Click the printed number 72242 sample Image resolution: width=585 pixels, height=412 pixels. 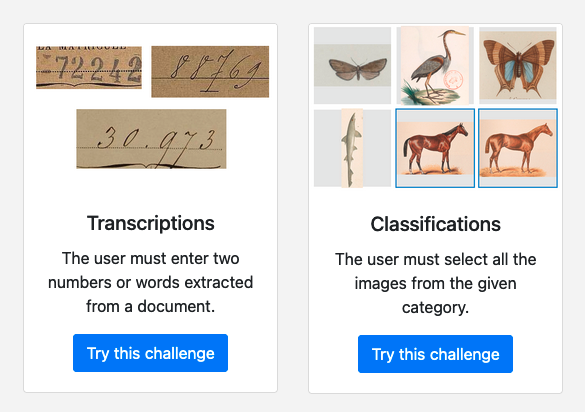point(89,68)
